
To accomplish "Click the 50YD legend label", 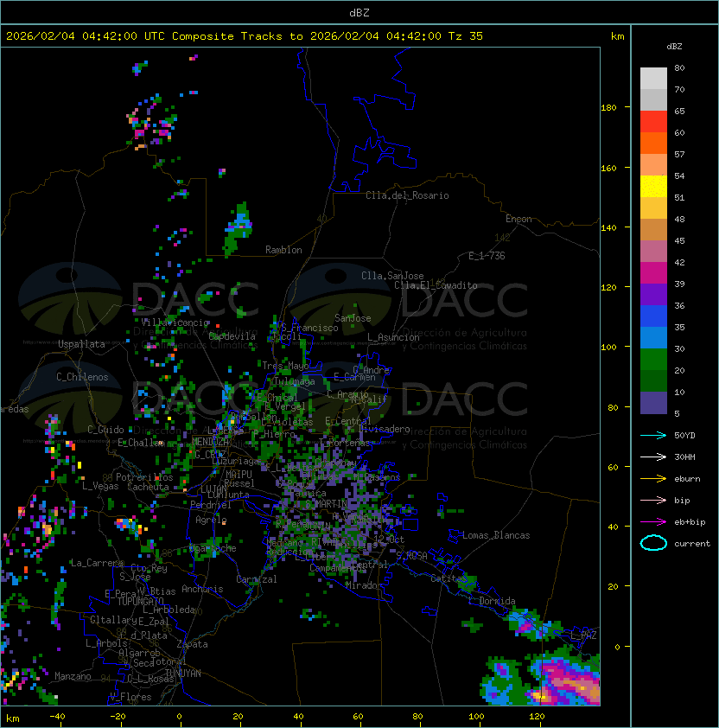I will tap(684, 435).
